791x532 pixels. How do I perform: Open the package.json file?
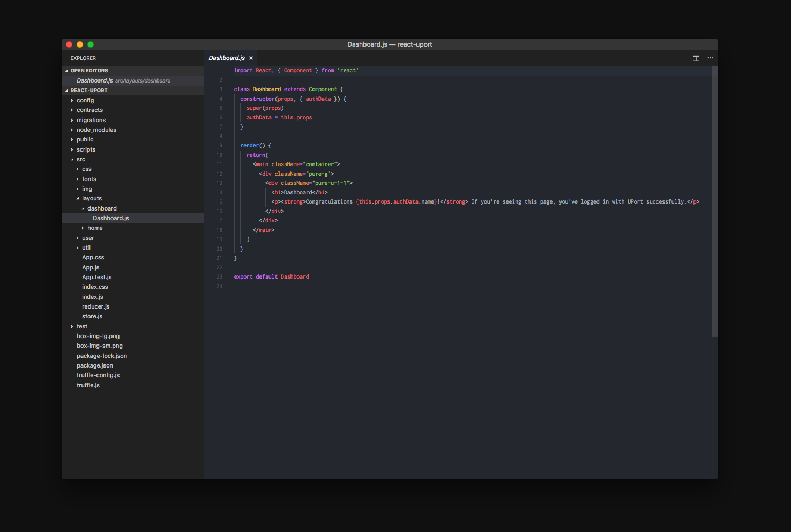[95, 365]
